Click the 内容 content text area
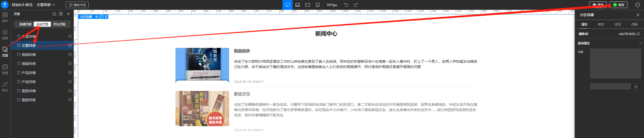Image resolution: width=644 pixels, height=138 pixels. 615,63
